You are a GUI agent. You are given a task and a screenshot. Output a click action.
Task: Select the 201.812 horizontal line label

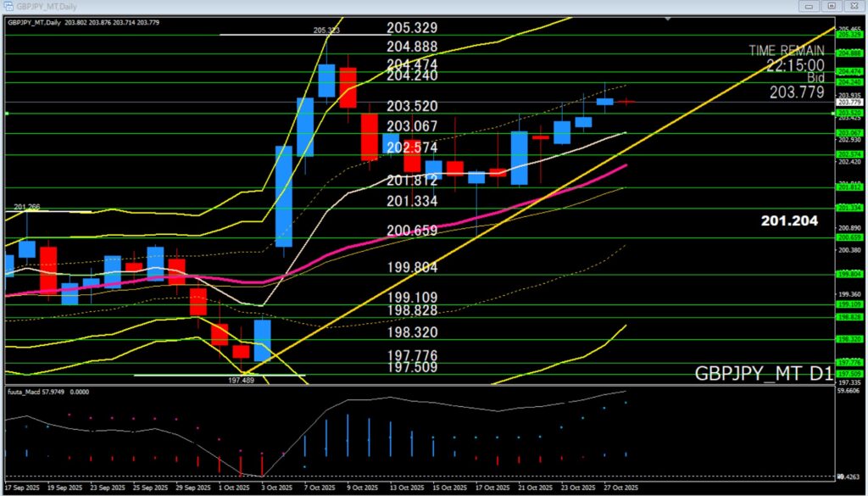[411, 180]
